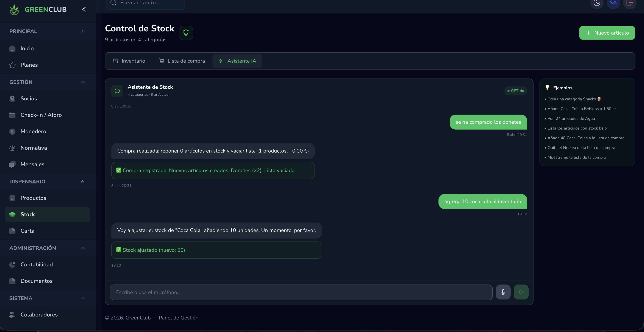The height and width of the screenshot is (332, 644).
Task: Collapse the ADMINISTRACIÓN section chevron
Action: (83, 248)
